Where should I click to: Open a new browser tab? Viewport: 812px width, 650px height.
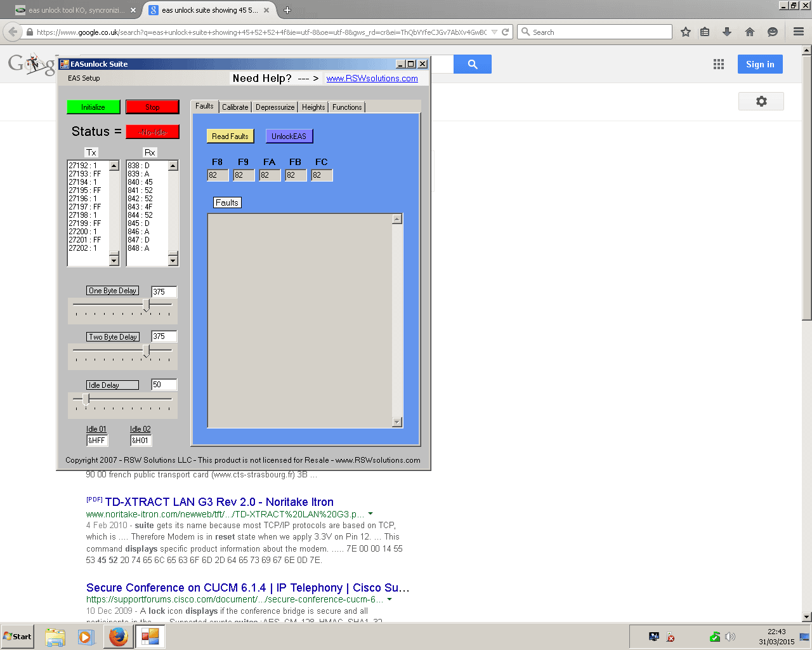[287, 10]
